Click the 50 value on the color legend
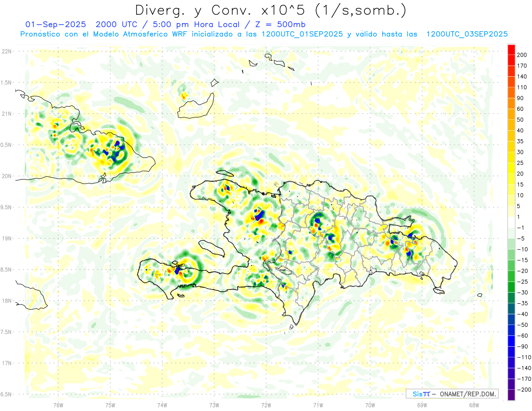The image size is (532, 411). coord(520,120)
